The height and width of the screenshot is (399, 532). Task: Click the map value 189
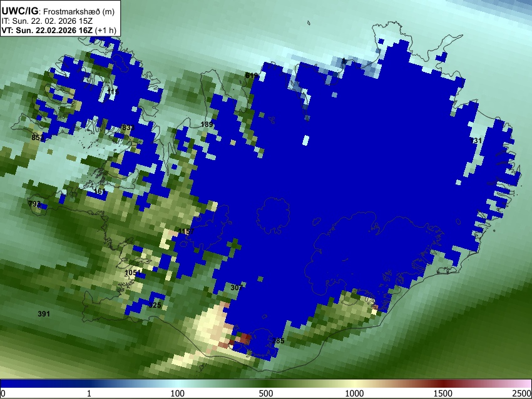point(207,124)
